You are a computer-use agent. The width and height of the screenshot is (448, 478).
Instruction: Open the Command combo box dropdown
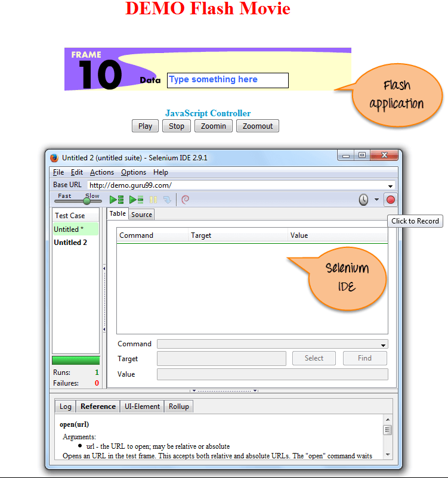point(382,344)
